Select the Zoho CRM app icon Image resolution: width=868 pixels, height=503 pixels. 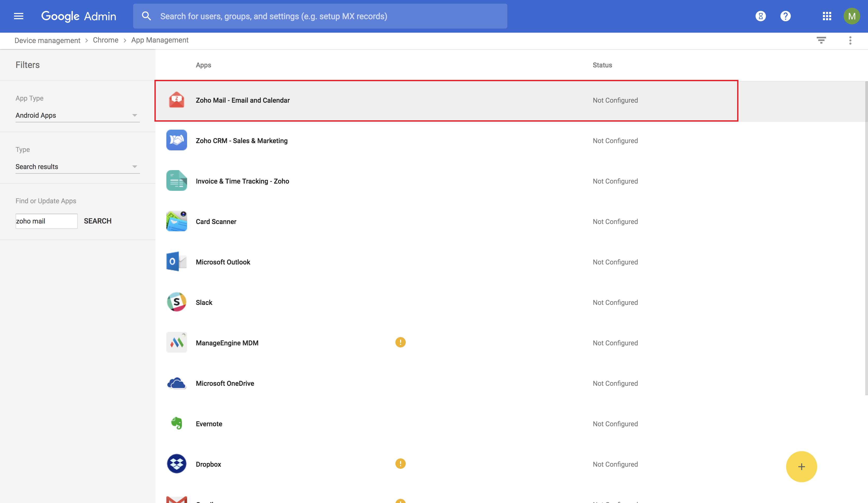pos(176,140)
